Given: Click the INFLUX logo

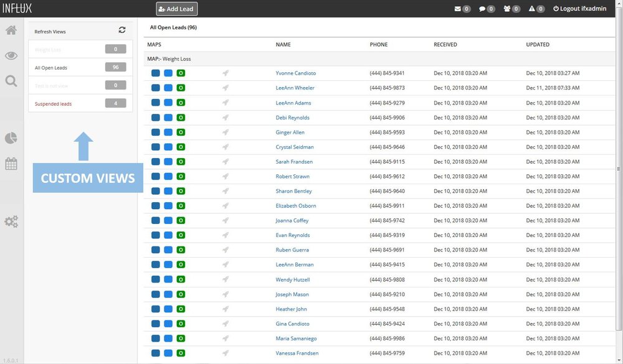Looking at the screenshot, I should [x=17, y=8].
